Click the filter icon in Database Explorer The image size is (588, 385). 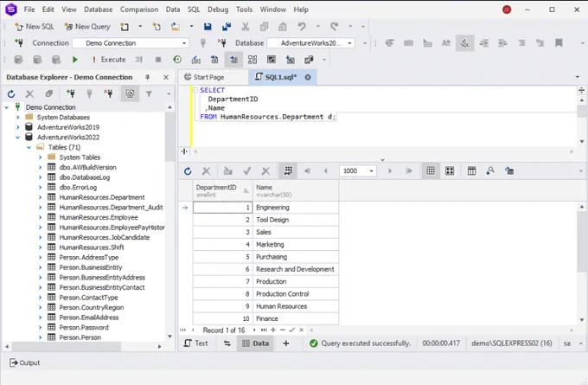[x=149, y=93]
